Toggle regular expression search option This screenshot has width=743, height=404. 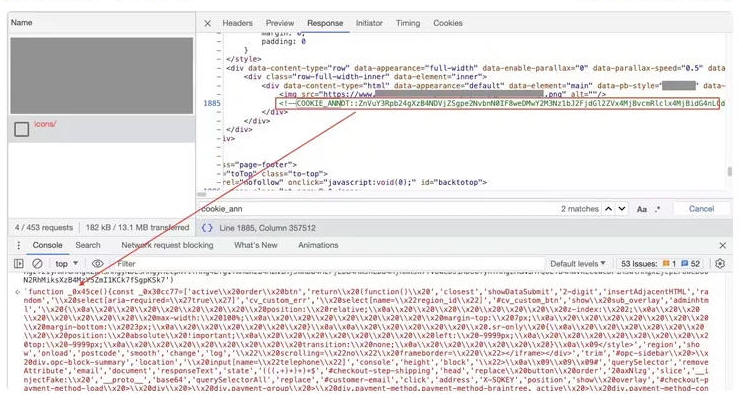[657, 209]
